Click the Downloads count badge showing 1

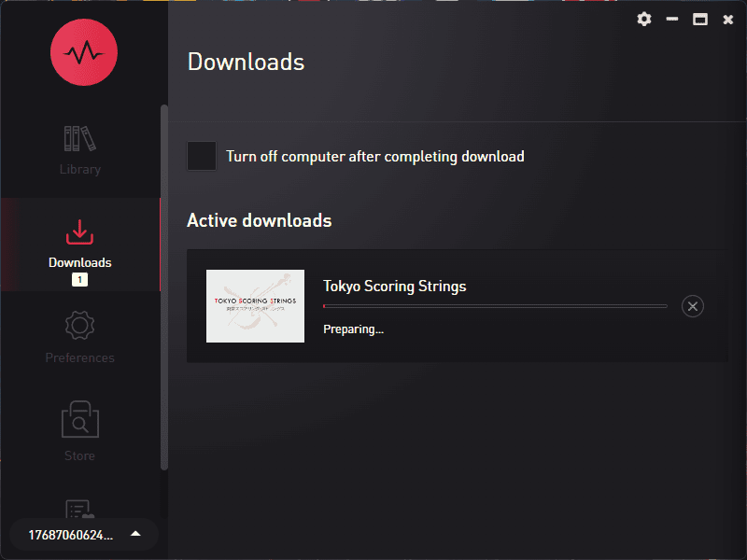[79, 279]
